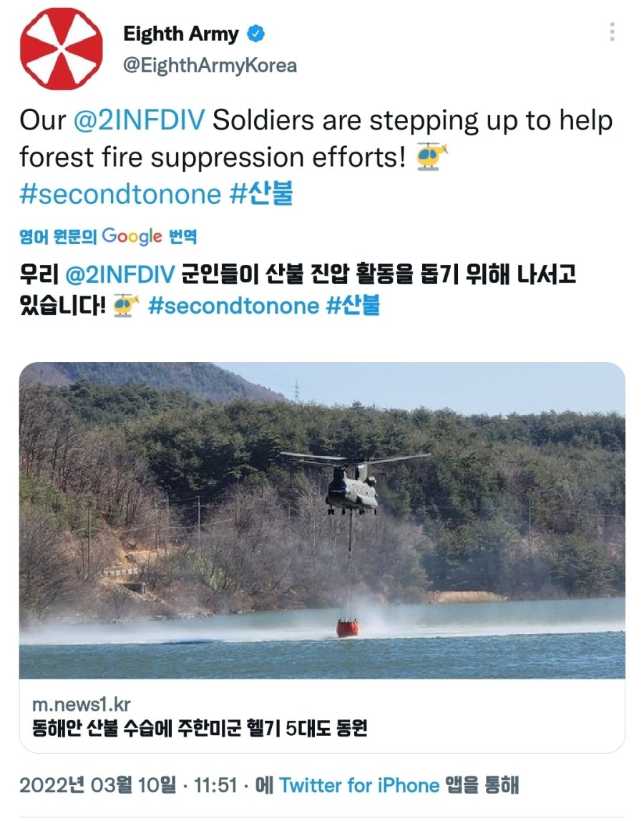644x821 pixels.
Task: Open the Eighth Army display name
Action: pyautogui.click(x=181, y=34)
